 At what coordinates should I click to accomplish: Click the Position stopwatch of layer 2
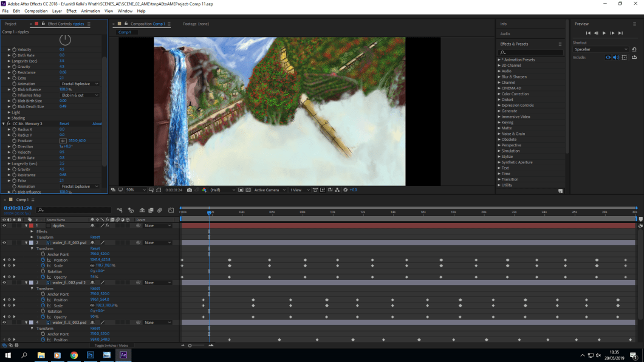tap(43, 260)
